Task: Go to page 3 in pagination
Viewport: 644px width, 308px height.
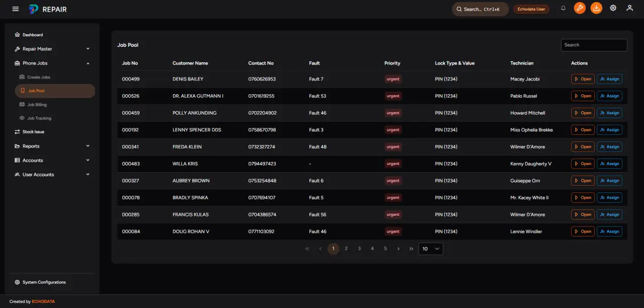Action: click(359, 249)
